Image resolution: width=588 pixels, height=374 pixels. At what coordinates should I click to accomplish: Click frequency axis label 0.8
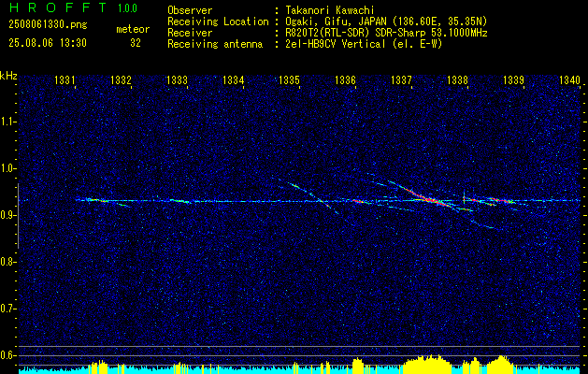pos(7,262)
